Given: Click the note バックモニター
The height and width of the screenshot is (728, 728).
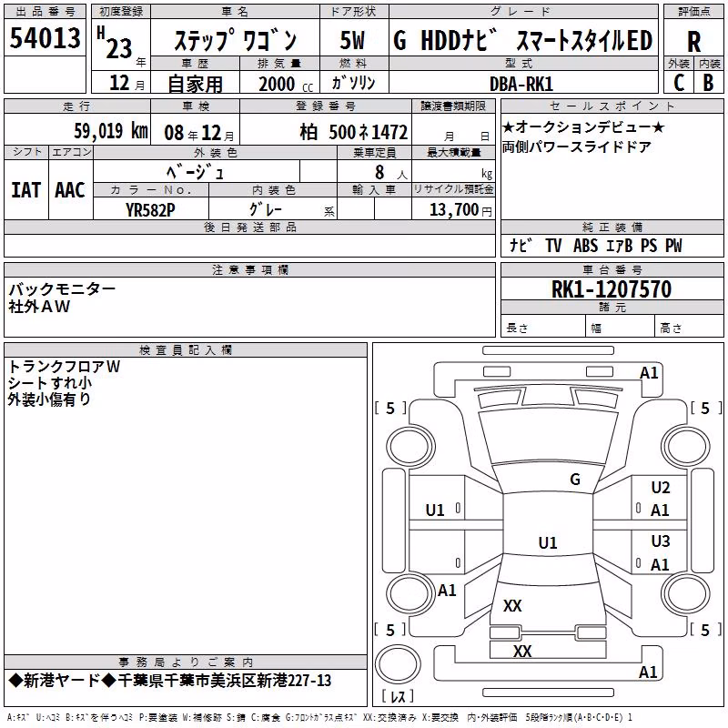Looking at the screenshot, I should pyautogui.click(x=62, y=289).
